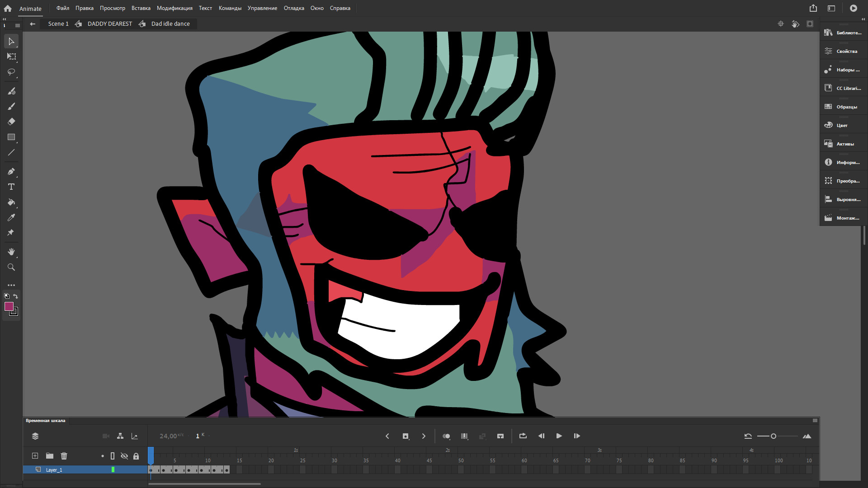Switch to the Dad idle dance symbol tab
This screenshot has width=868, height=488.
[x=170, y=23]
